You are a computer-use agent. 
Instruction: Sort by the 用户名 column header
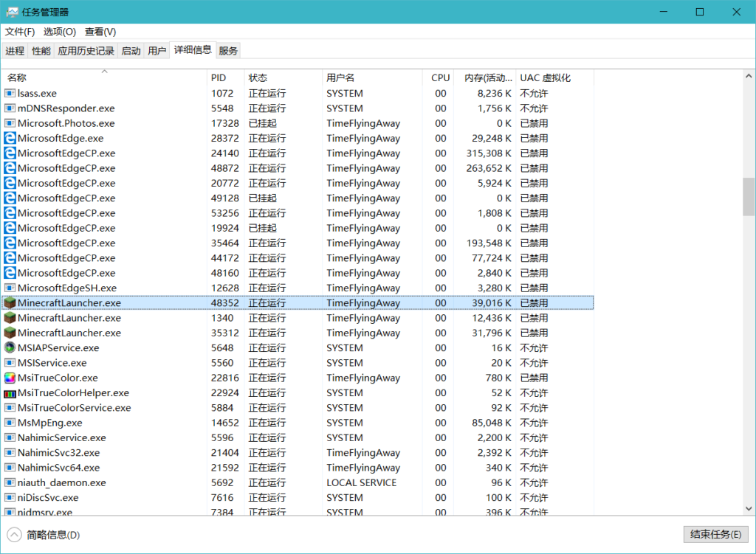372,77
